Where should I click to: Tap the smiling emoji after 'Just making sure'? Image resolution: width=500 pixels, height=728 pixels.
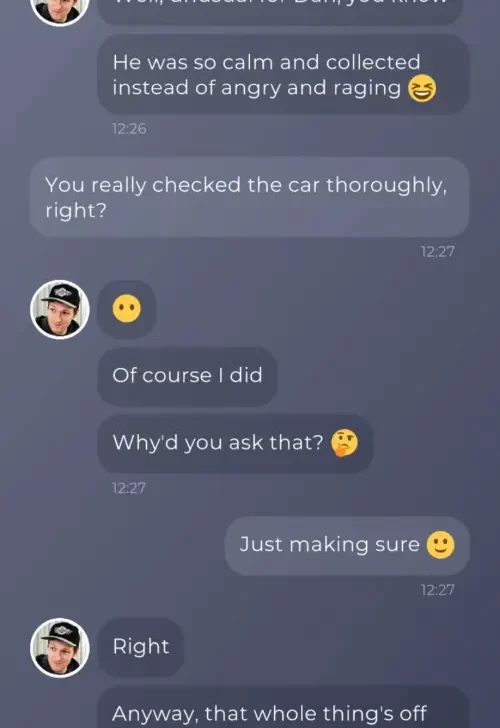pyautogui.click(x=440, y=545)
